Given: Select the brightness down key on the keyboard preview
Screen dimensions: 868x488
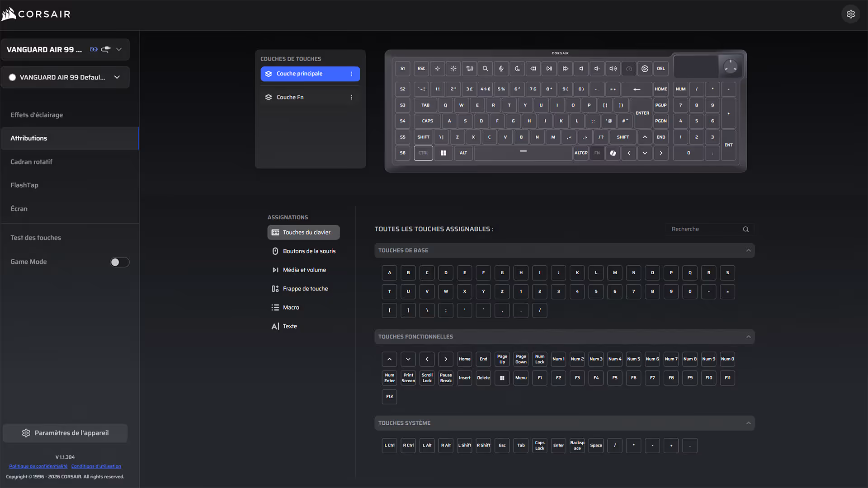Looking at the screenshot, I should [437, 69].
